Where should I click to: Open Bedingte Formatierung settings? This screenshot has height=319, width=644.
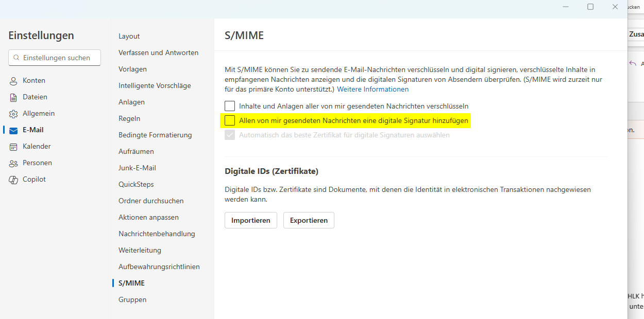[155, 135]
